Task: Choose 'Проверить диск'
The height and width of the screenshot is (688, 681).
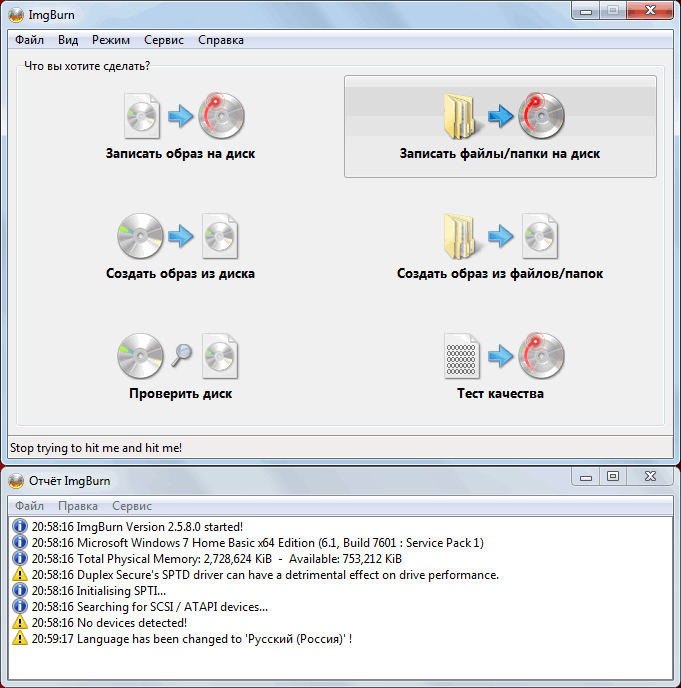Action: [180, 366]
